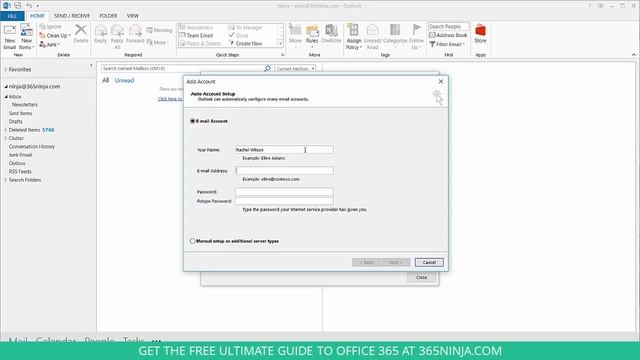Viewport: 640px width, 360px height.
Task: Select the To Manager quick step
Action: [245, 27]
